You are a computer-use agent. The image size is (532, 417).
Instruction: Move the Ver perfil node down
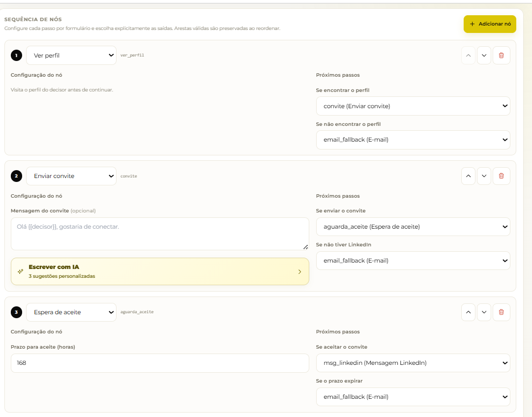(x=484, y=55)
